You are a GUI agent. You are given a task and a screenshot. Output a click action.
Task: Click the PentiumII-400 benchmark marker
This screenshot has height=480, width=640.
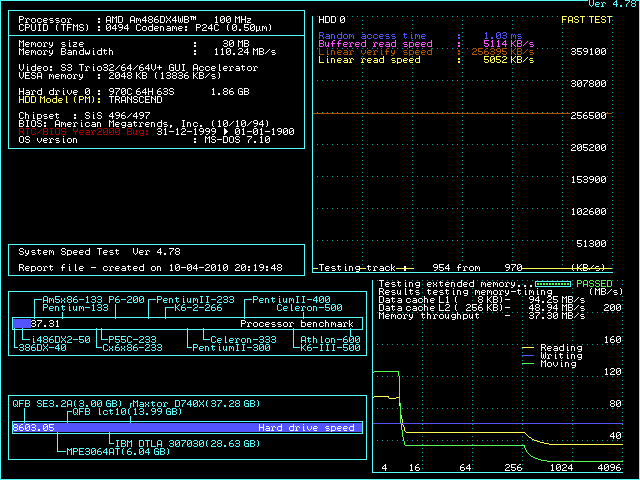pos(291,300)
